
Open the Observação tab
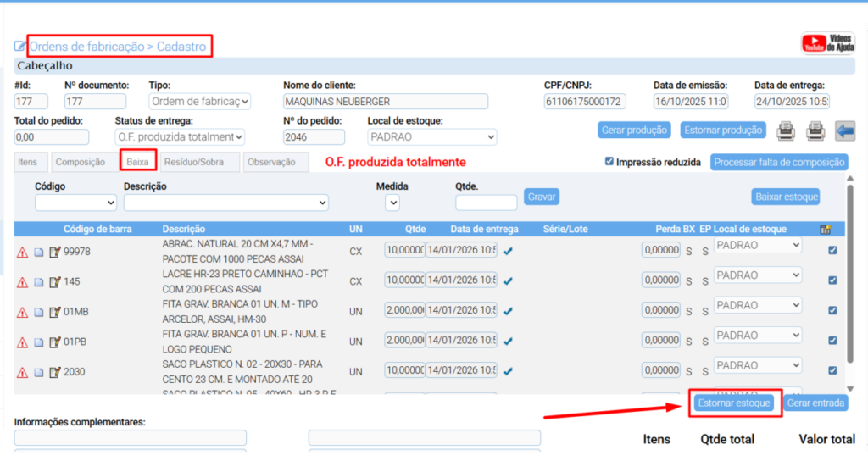(275, 162)
